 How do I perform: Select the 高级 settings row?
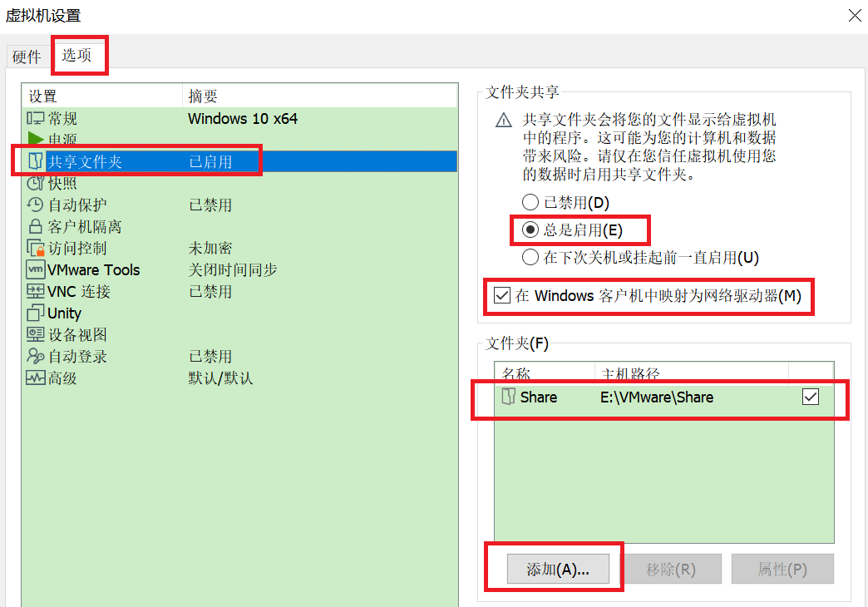(239, 378)
